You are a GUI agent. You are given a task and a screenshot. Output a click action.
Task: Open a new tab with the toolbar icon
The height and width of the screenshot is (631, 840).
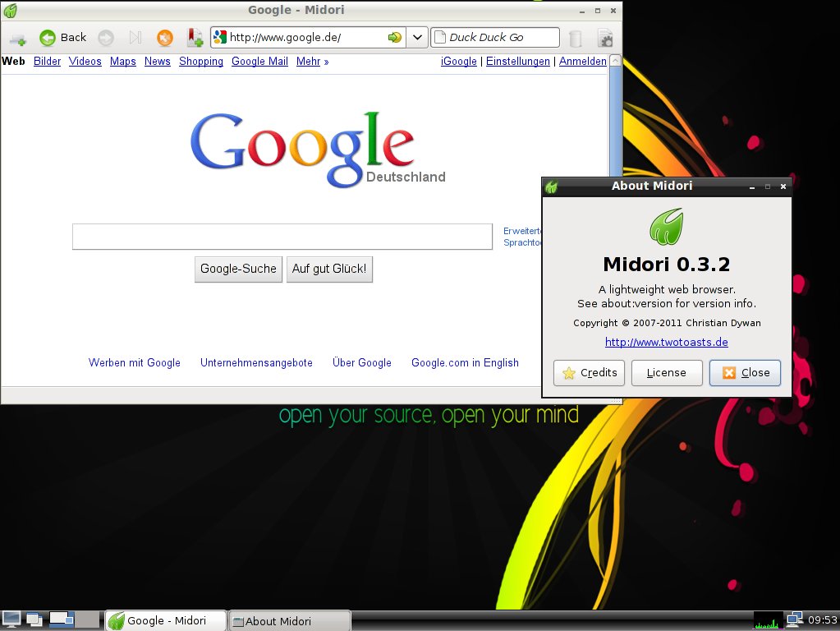click(x=18, y=38)
